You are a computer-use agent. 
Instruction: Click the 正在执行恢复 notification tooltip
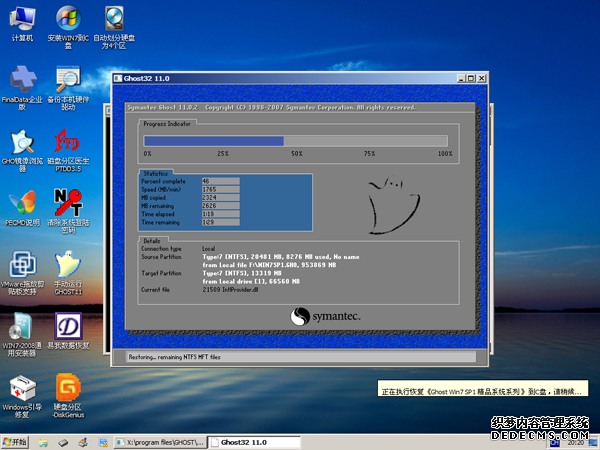(483, 388)
